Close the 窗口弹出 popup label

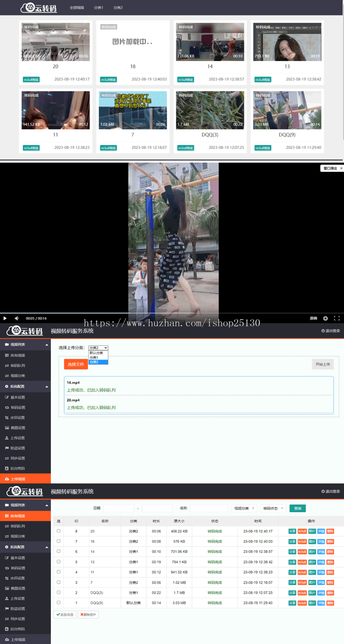(x=341, y=168)
